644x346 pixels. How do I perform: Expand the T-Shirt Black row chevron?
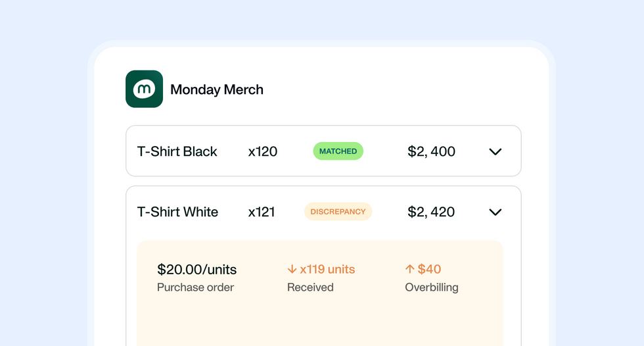[495, 152]
